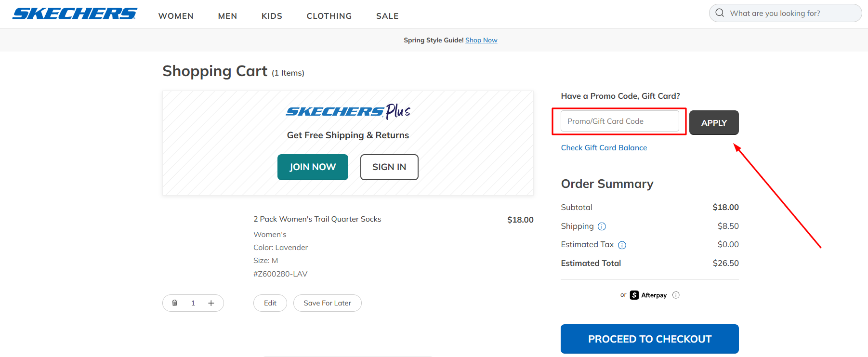
Task: Choose Save For Later for the socks
Action: pos(327,303)
